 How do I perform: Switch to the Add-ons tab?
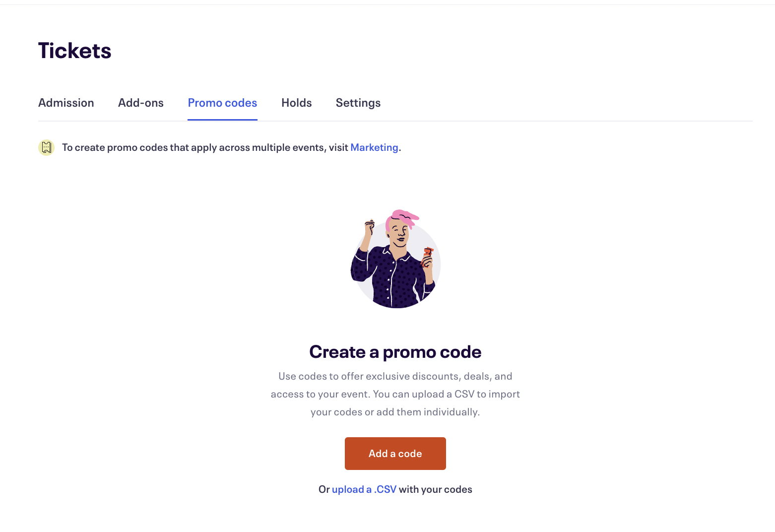tap(141, 103)
